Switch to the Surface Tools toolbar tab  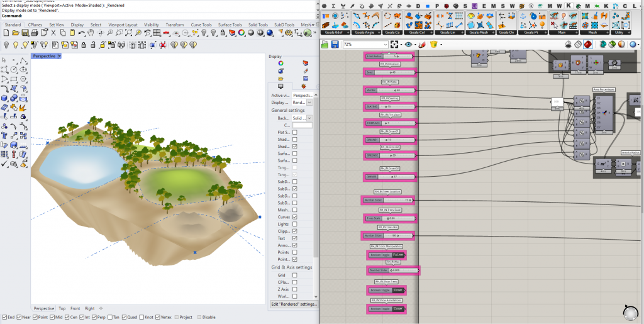pyautogui.click(x=230, y=25)
